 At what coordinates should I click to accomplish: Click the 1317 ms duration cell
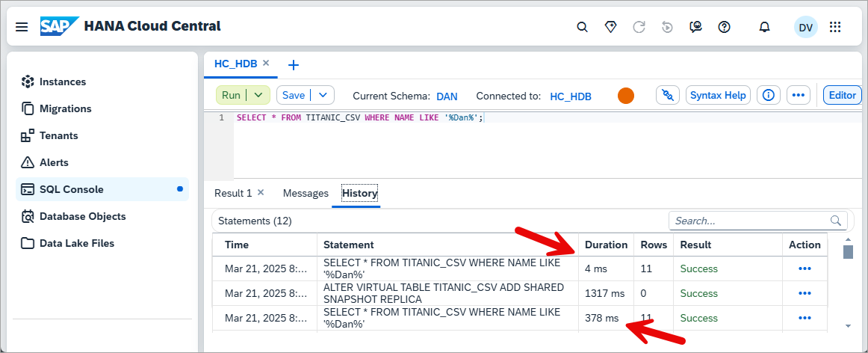point(606,293)
